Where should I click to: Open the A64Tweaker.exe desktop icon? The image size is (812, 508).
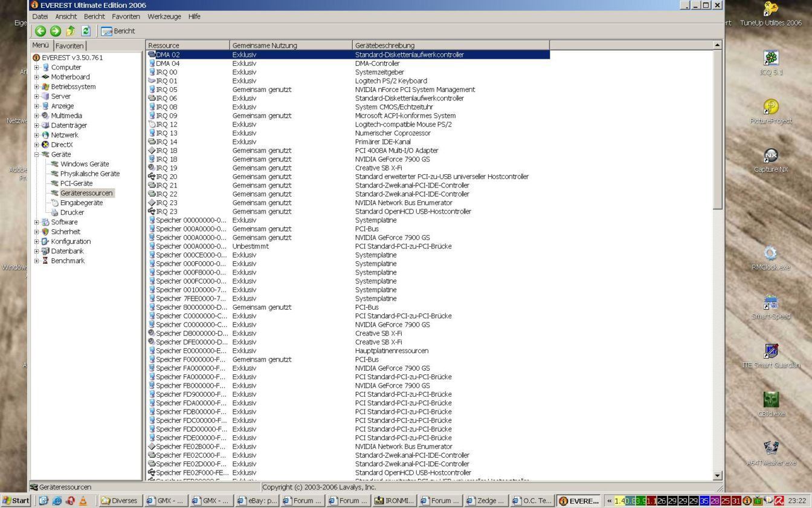click(x=771, y=454)
